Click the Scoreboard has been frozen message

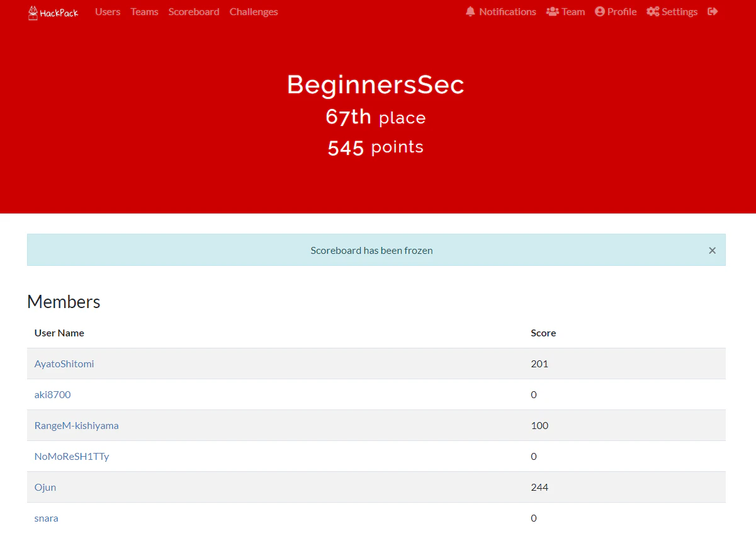tap(371, 250)
